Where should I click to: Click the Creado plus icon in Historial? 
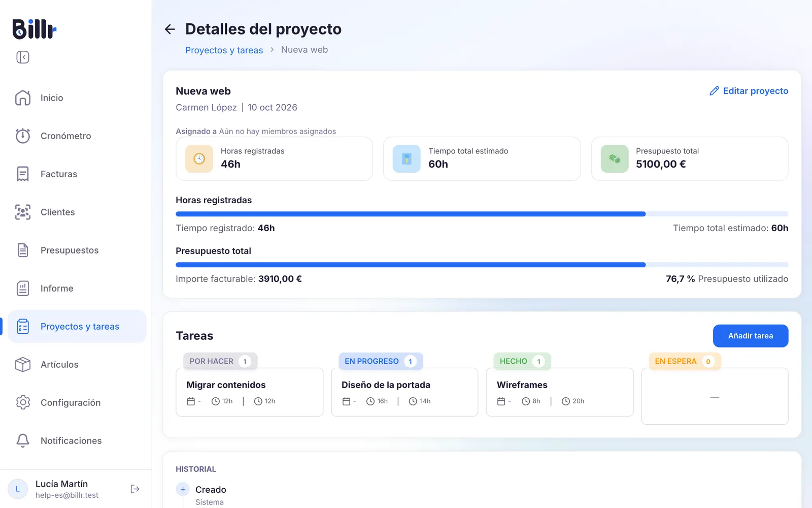183,489
